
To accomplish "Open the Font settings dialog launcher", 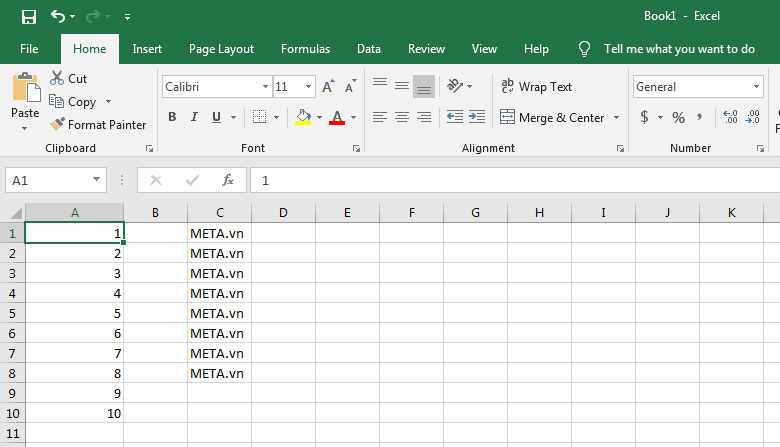I will [x=356, y=148].
